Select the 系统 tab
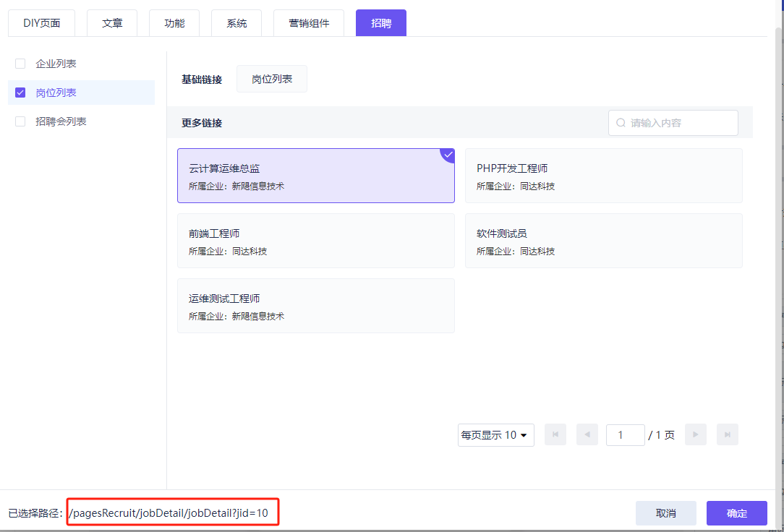The height and width of the screenshot is (532, 784). pyautogui.click(x=237, y=23)
